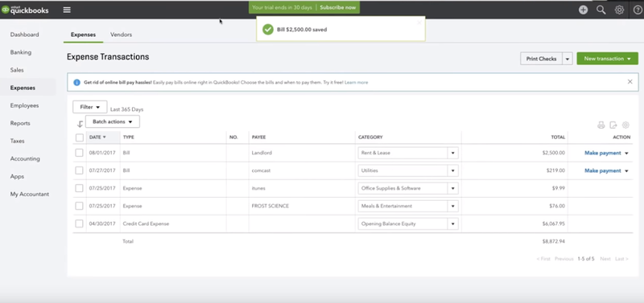
Task: Open the search magnifier icon
Action: [x=601, y=10]
